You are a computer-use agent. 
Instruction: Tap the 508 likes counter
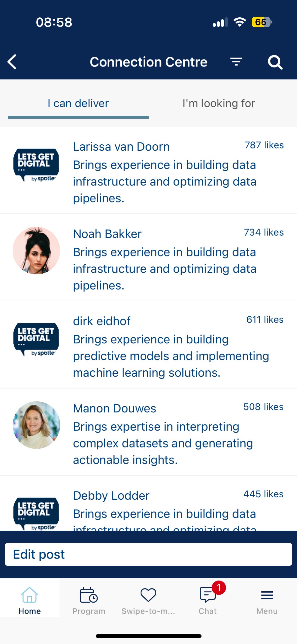coord(263,407)
